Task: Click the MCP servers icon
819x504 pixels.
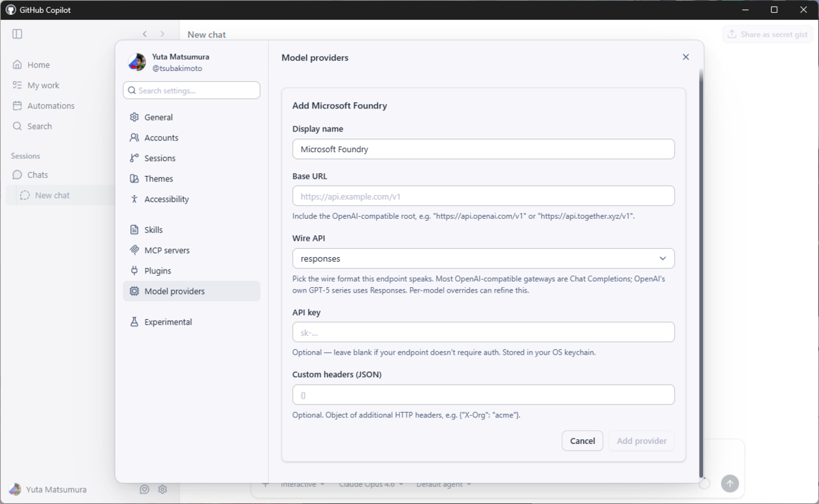Action: pyautogui.click(x=134, y=250)
